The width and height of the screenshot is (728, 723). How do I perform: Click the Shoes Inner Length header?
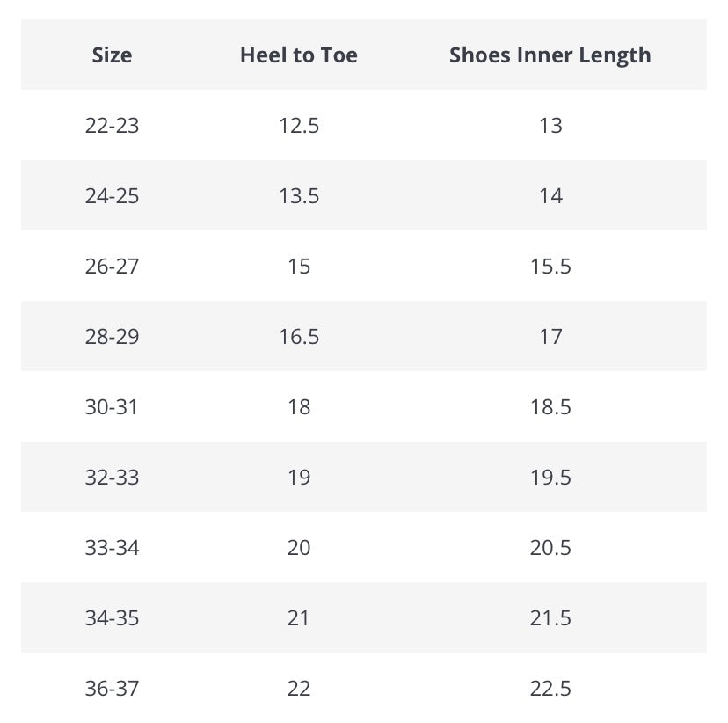click(x=550, y=55)
